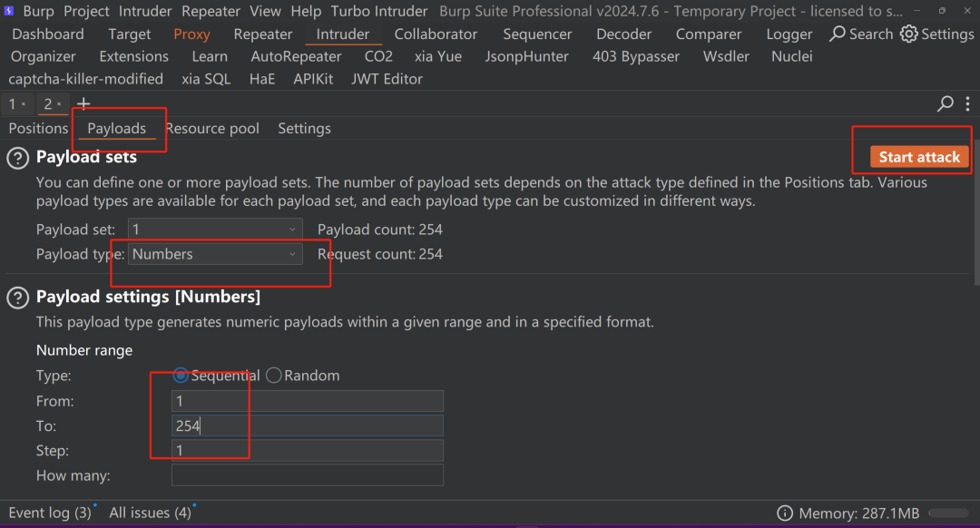980x528 pixels.
Task: Open the Wsdler tab
Action: tap(726, 57)
